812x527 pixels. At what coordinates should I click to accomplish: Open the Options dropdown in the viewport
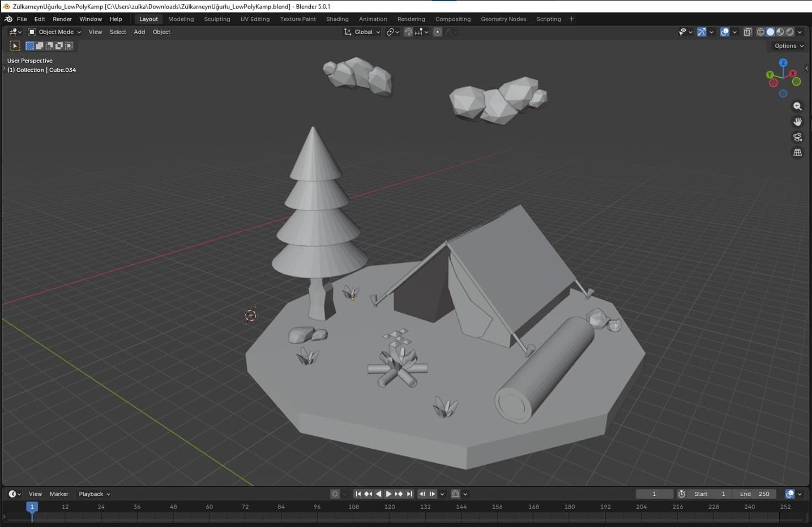click(789, 46)
